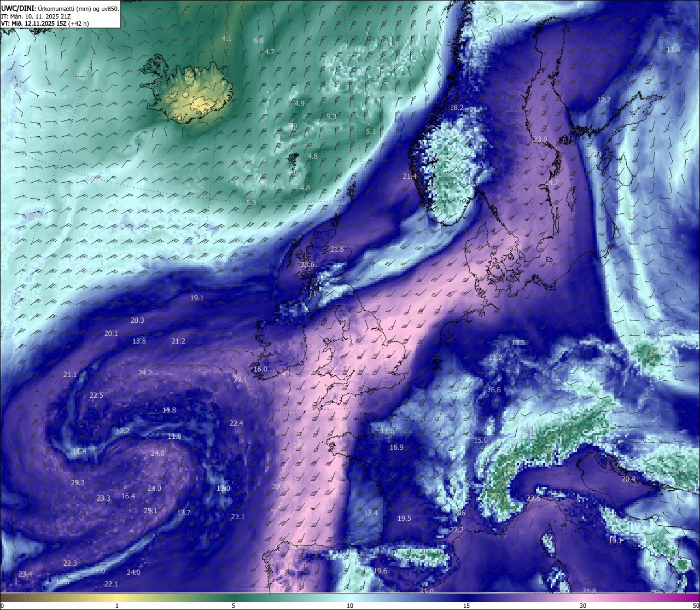Image resolution: width=700 pixels, height=610 pixels.
Task: Click the 21.2 map value
Action: point(178,341)
